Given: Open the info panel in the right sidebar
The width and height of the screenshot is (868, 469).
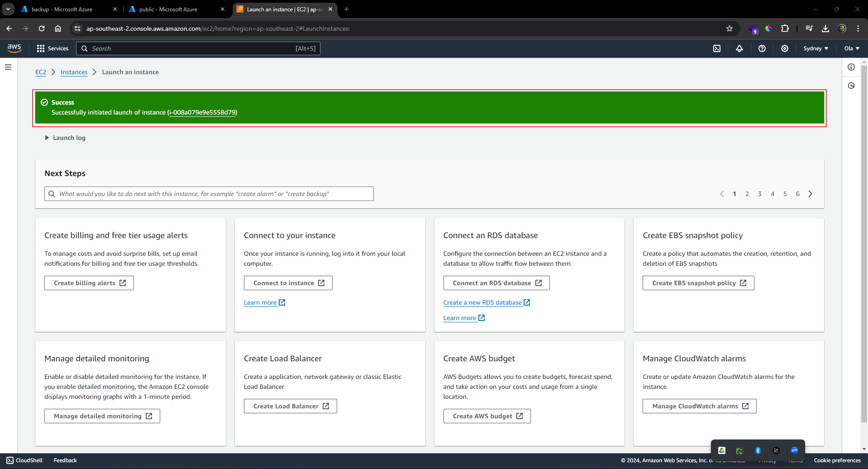Looking at the screenshot, I should [x=851, y=67].
